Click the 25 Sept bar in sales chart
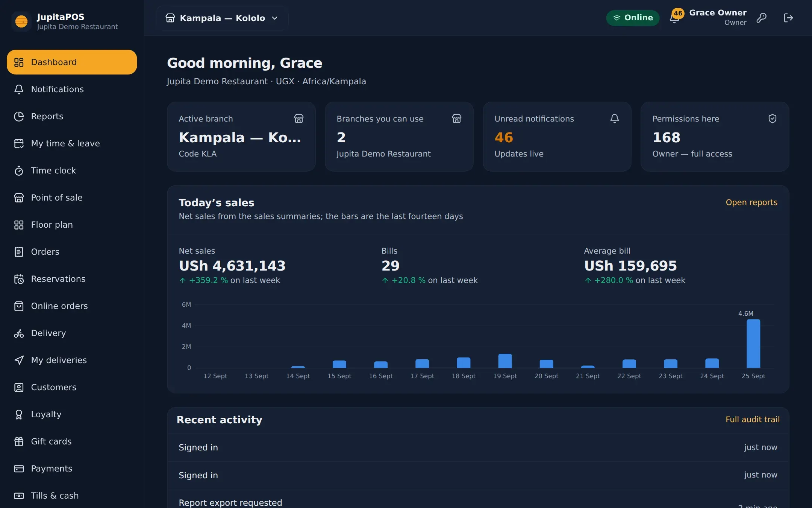Viewport: 812px width, 508px height. coord(753,343)
